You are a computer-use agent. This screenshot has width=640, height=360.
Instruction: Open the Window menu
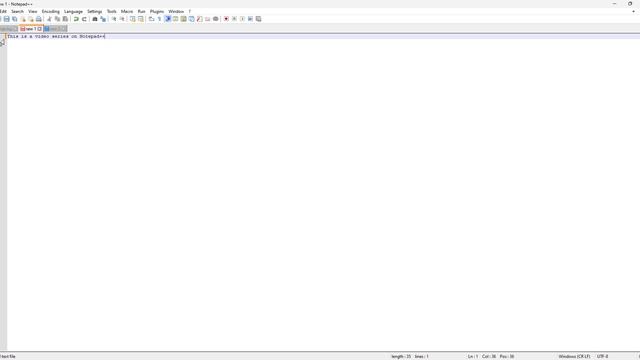point(176,11)
